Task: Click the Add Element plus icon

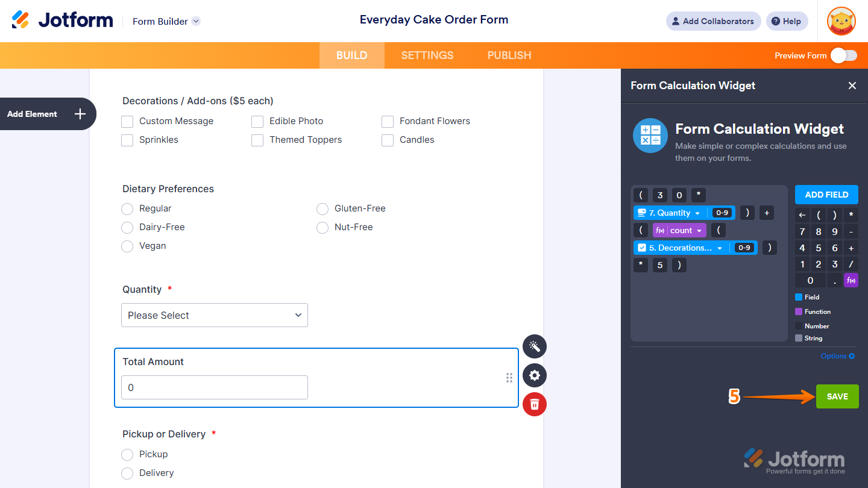Action: (79, 114)
